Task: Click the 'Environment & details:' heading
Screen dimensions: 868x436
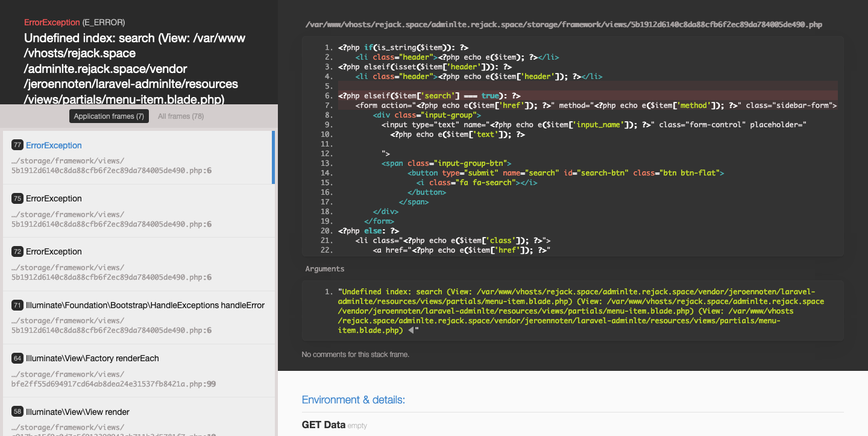Action: (353, 400)
